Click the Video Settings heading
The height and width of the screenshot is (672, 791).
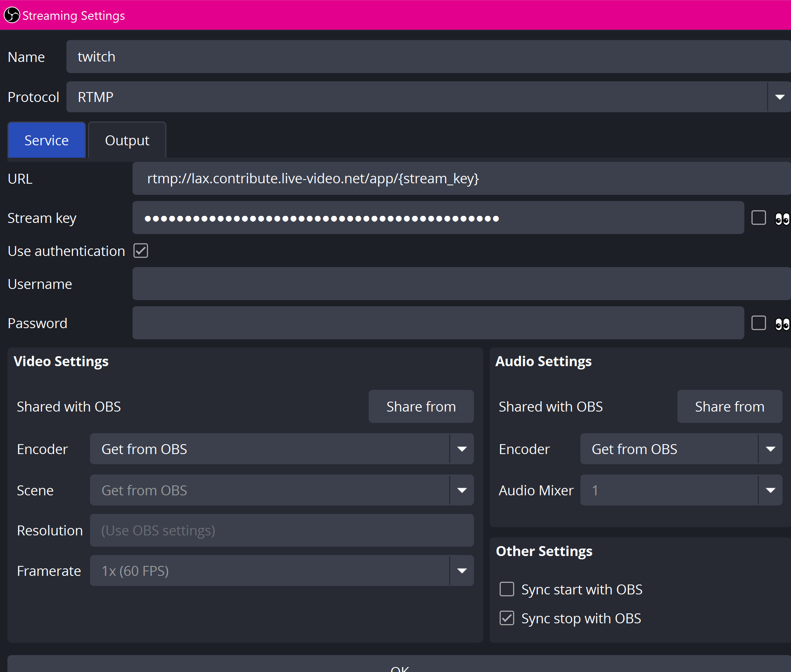pos(61,361)
